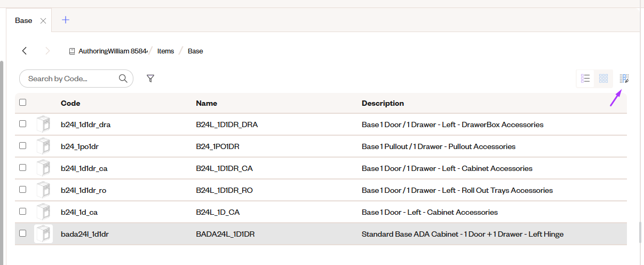
Task: Click the forward navigation arrow
Action: click(47, 51)
